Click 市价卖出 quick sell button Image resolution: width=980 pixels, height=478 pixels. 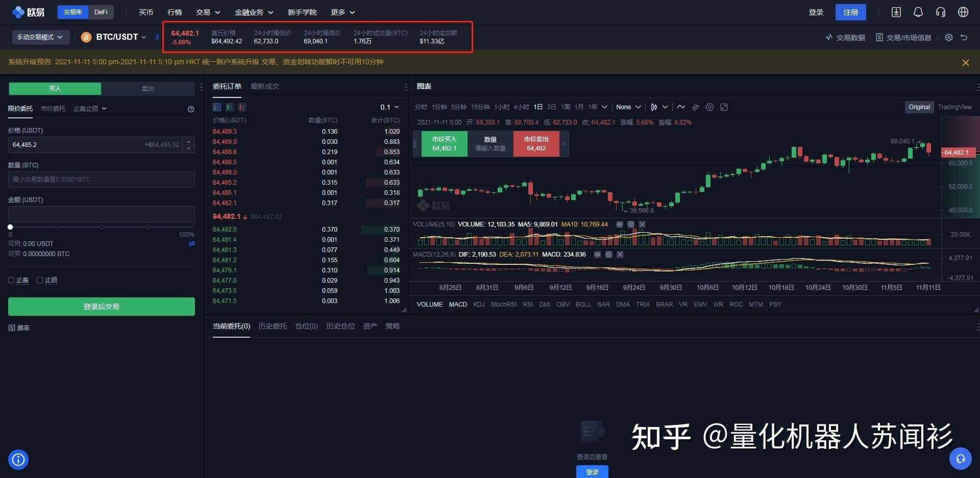(536, 144)
